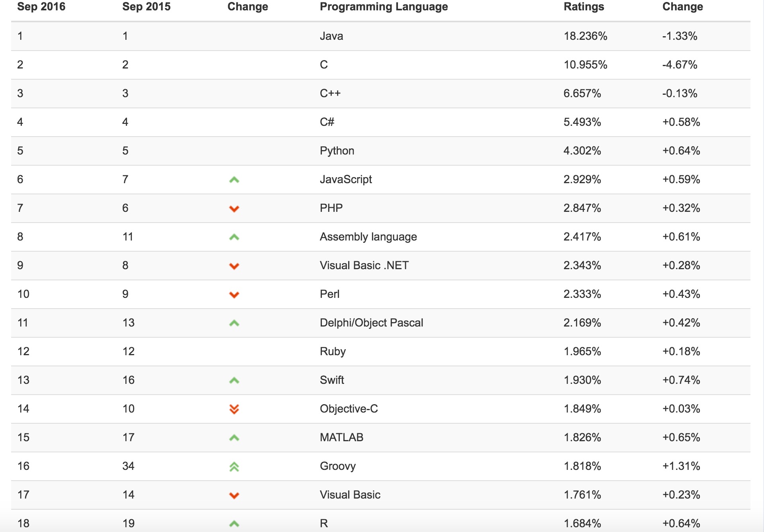Click the up arrow for Delphi/Object Pascal

pos(234,323)
